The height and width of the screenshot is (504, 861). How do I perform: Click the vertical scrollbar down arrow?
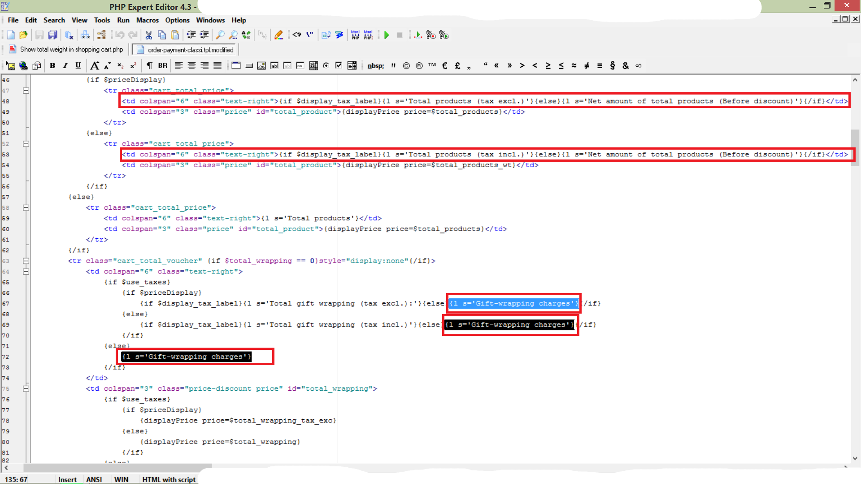tap(855, 458)
